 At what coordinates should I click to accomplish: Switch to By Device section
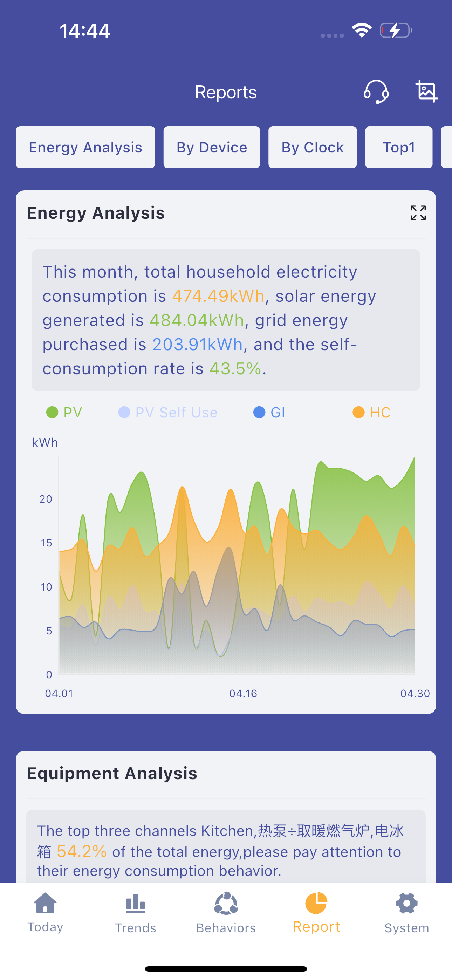click(x=212, y=147)
